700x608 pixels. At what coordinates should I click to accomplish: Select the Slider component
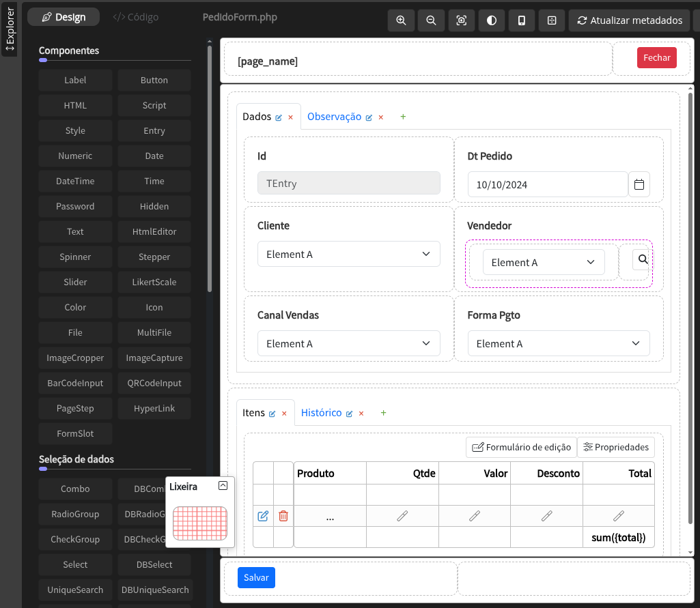(x=75, y=282)
